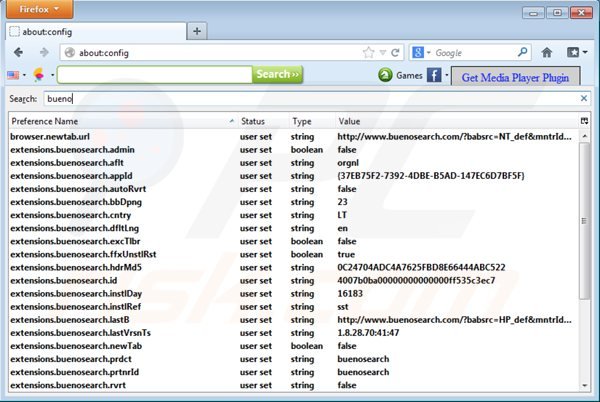The width and height of the screenshot is (600, 402).
Task: Click value LT of cntry
Action: click(x=342, y=215)
